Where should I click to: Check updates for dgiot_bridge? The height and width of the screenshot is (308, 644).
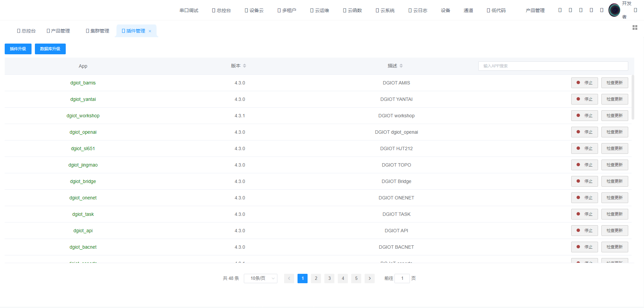[614, 181]
